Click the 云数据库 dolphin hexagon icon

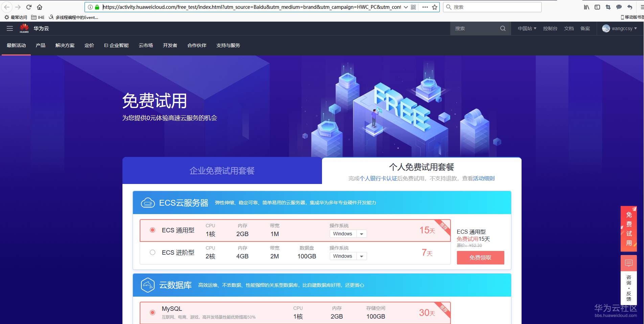148,285
